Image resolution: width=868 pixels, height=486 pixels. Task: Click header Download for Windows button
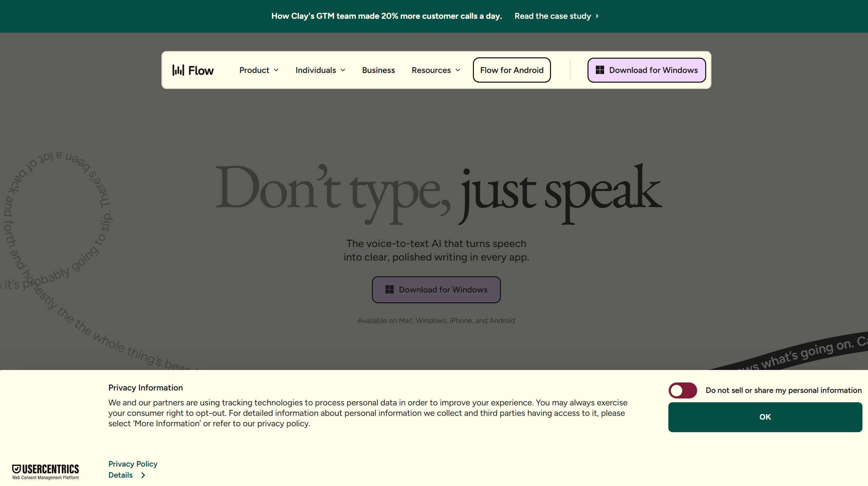pos(646,70)
